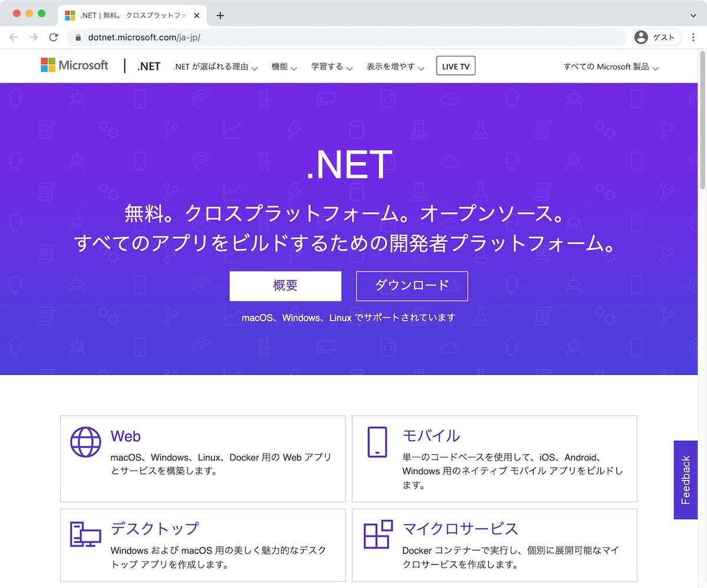
Task: Expand the 機能 menu
Action: tap(284, 67)
